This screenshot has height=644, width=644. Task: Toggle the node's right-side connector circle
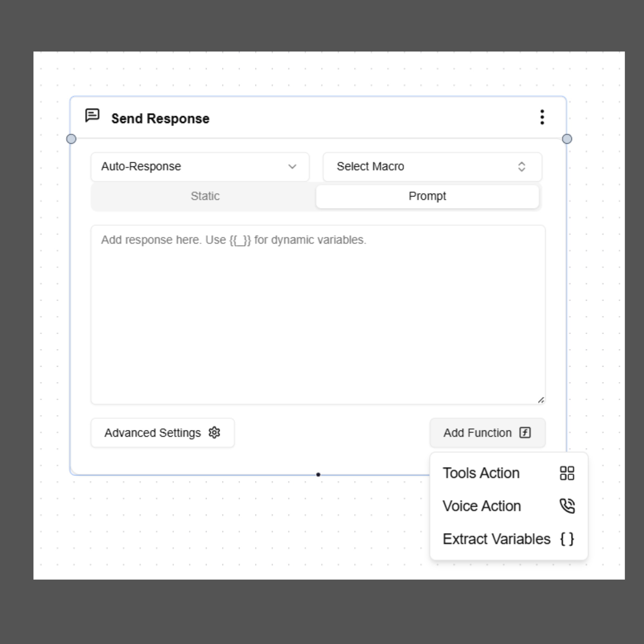pyautogui.click(x=567, y=139)
